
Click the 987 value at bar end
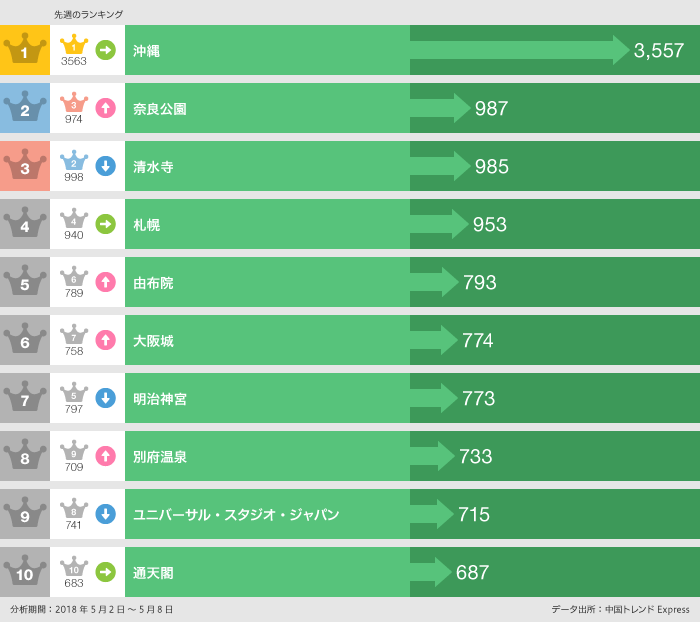492,108
